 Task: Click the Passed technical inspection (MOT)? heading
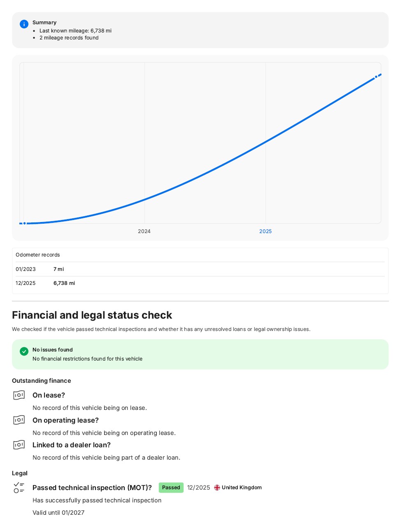pyautogui.click(x=92, y=488)
